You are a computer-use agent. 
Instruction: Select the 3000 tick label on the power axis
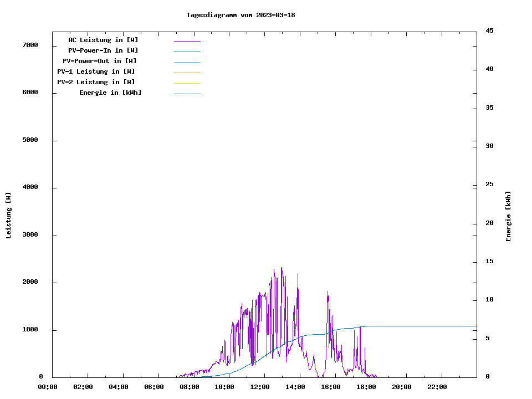click(29, 235)
